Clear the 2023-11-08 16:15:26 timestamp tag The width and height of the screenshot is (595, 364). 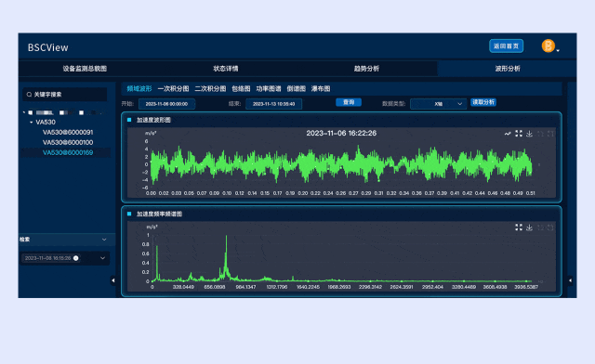76,258
